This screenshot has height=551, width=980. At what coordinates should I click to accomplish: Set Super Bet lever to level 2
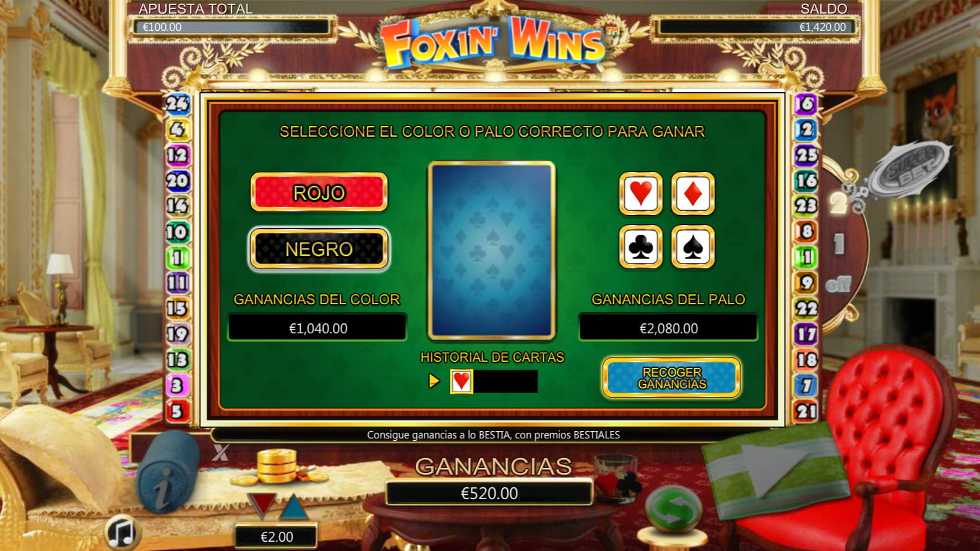838,203
